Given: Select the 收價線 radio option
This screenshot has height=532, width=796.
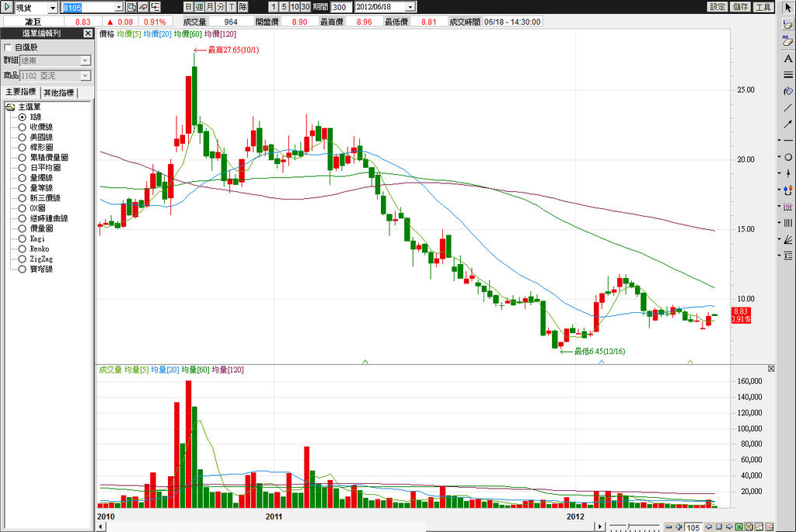Looking at the screenshot, I should [23, 127].
